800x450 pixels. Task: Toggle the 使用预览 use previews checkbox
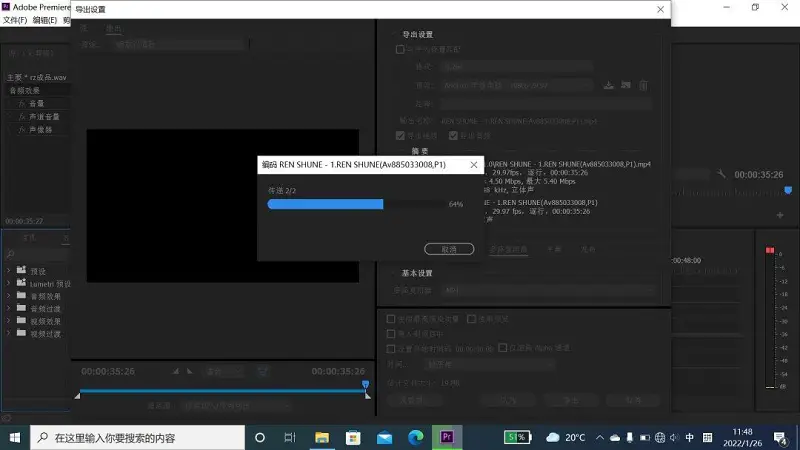tap(471, 319)
